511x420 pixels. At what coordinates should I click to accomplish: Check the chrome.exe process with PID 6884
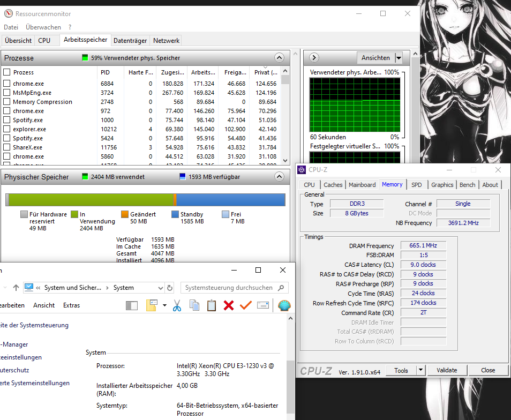(7, 84)
